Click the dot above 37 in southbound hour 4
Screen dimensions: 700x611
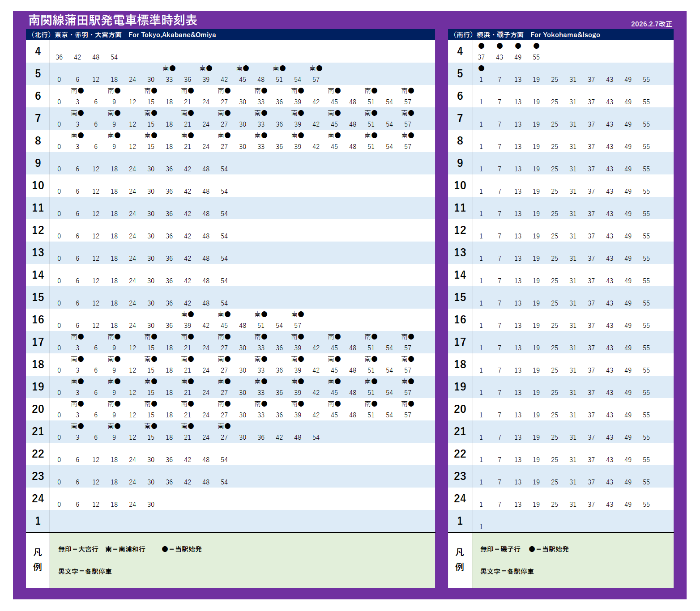[481, 46]
